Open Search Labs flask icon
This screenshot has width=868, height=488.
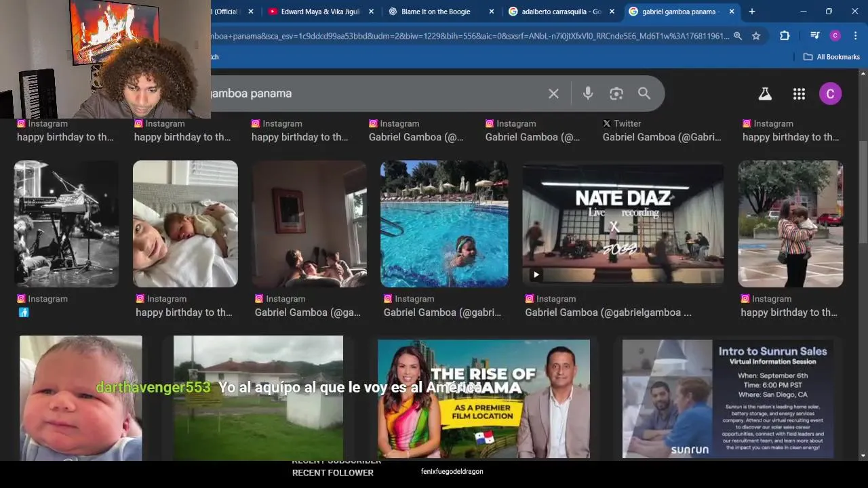pyautogui.click(x=765, y=94)
